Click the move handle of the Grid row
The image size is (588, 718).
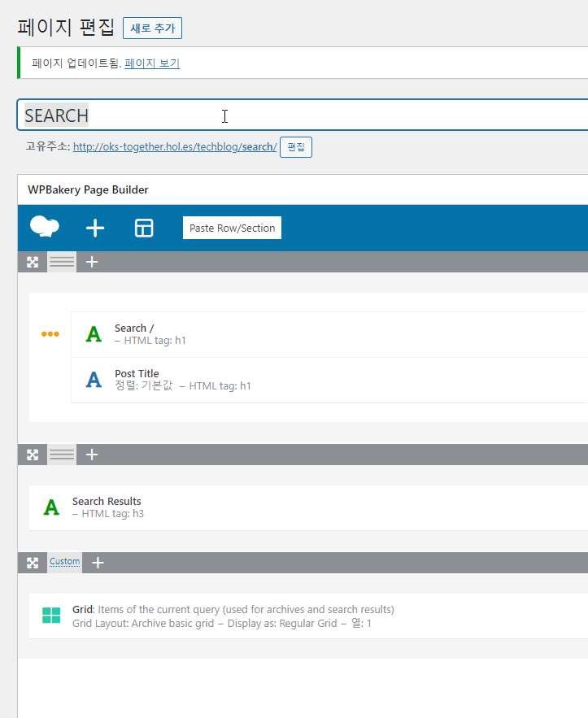(x=33, y=563)
